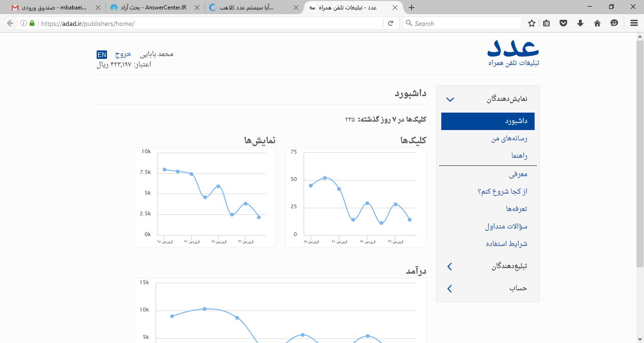Reload the page with the refresh icon

(390, 23)
